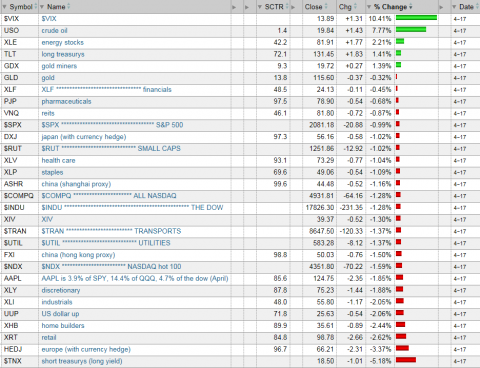Screen dimensions: 480x368
Task: Expand the hidden column right of SCTR
Action: click(293, 7)
